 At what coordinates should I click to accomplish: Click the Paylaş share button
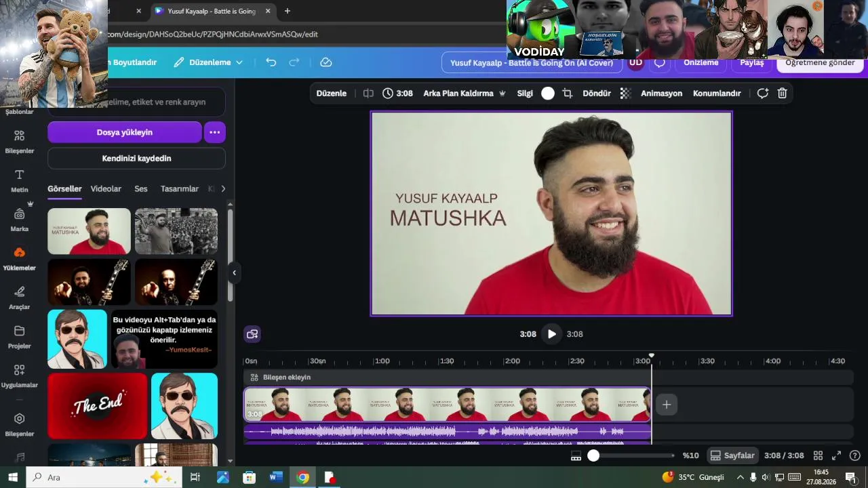click(x=751, y=62)
